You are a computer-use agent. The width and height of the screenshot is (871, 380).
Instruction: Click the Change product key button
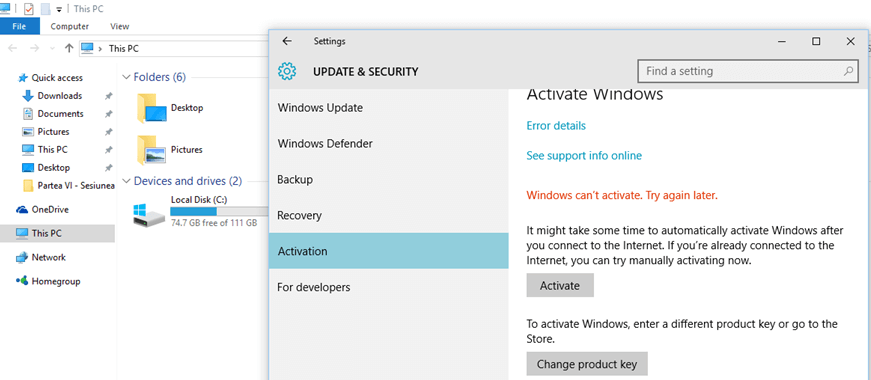[587, 364]
